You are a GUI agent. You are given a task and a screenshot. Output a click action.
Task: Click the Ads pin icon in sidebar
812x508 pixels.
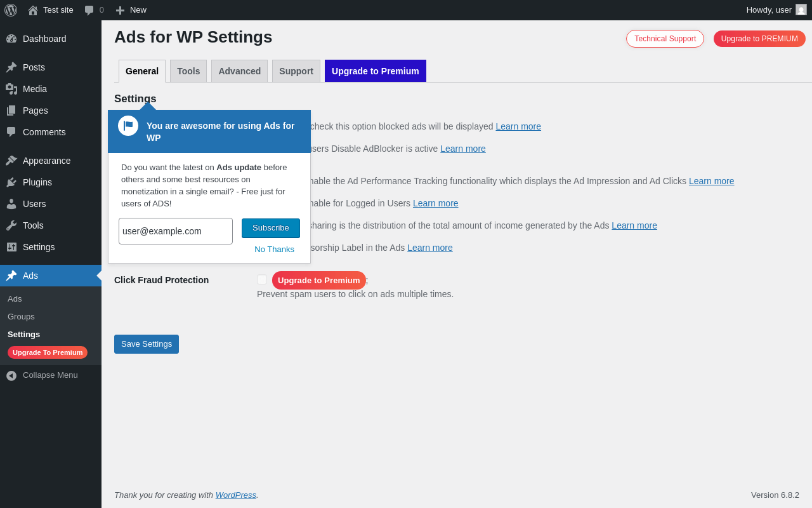point(11,276)
